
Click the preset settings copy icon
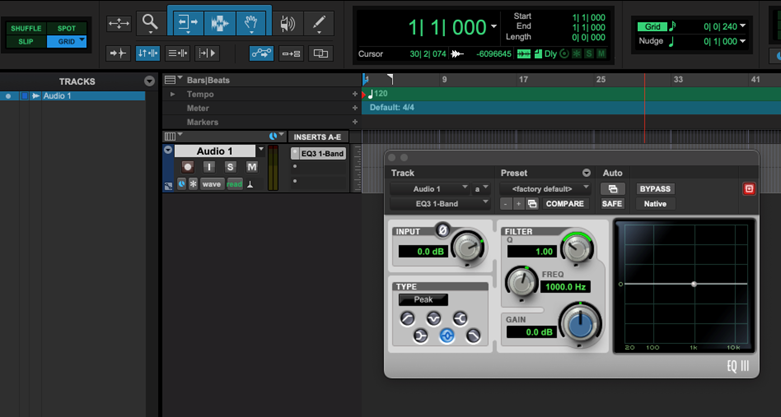pyautogui.click(x=532, y=204)
